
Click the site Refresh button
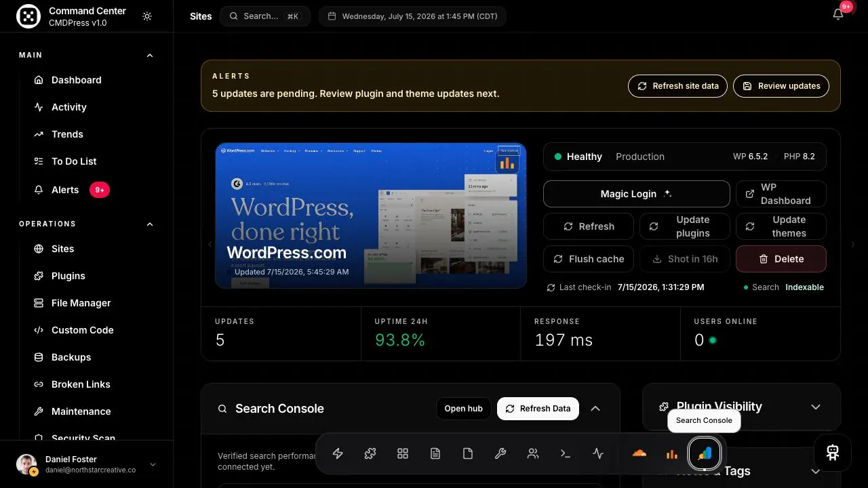[589, 226]
